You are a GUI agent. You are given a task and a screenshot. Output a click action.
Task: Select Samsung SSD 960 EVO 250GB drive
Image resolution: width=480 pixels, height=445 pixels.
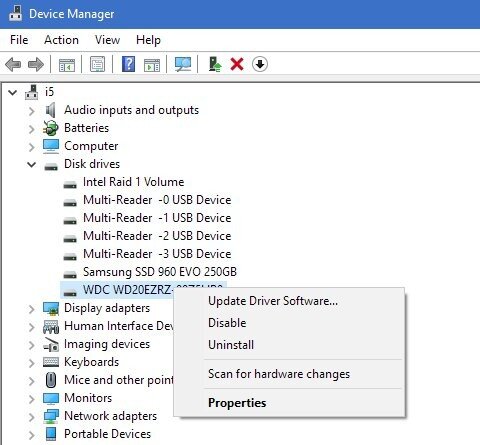pos(160,272)
